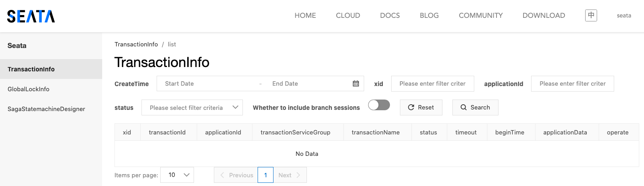Image resolution: width=644 pixels, height=186 pixels.
Task: Focus the applicationId filter input
Action: (x=572, y=84)
